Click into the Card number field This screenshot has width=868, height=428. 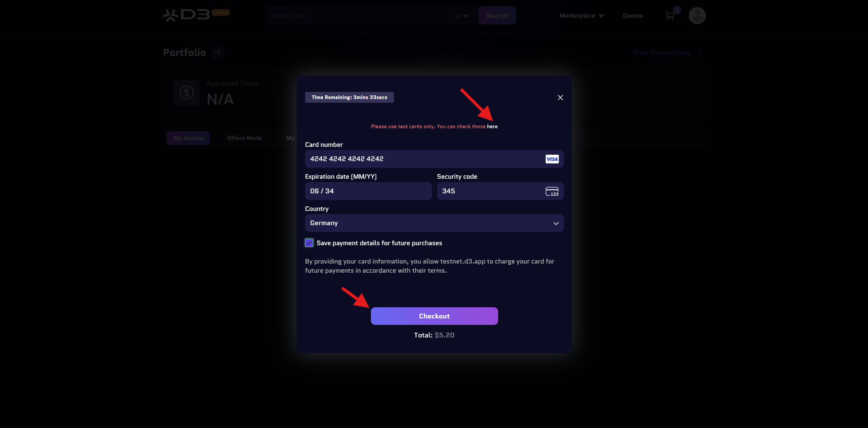click(424, 159)
